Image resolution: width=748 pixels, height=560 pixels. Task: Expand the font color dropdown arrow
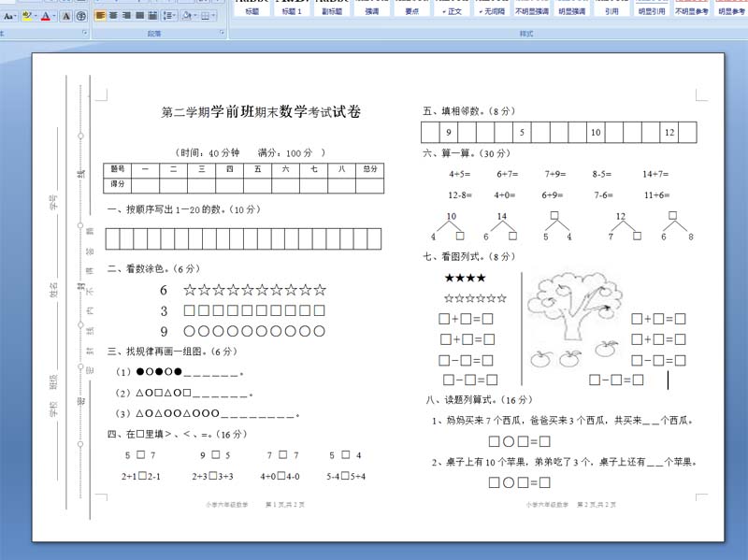click(x=54, y=16)
